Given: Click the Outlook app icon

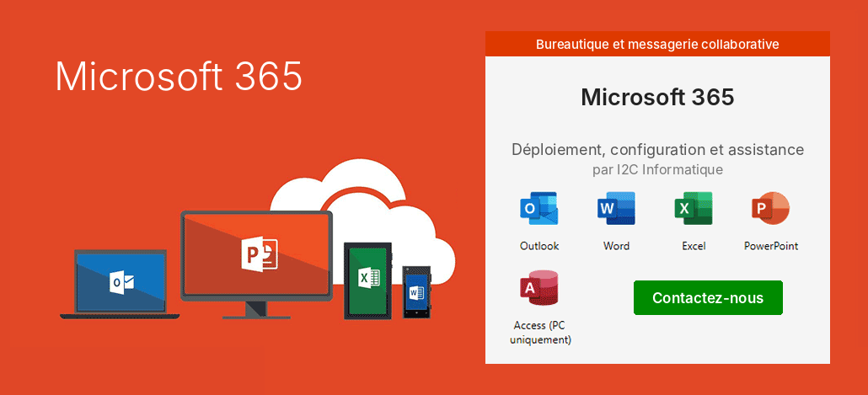Looking at the screenshot, I should pyautogui.click(x=538, y=209).
